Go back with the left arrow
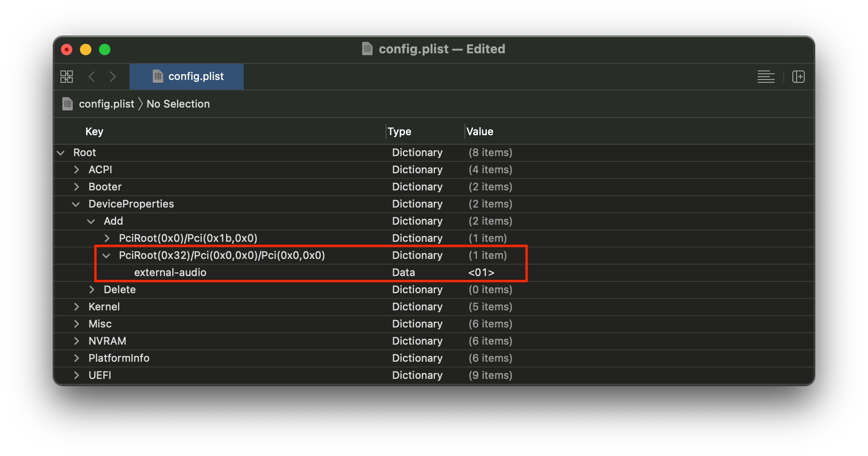 click(92, 77)
